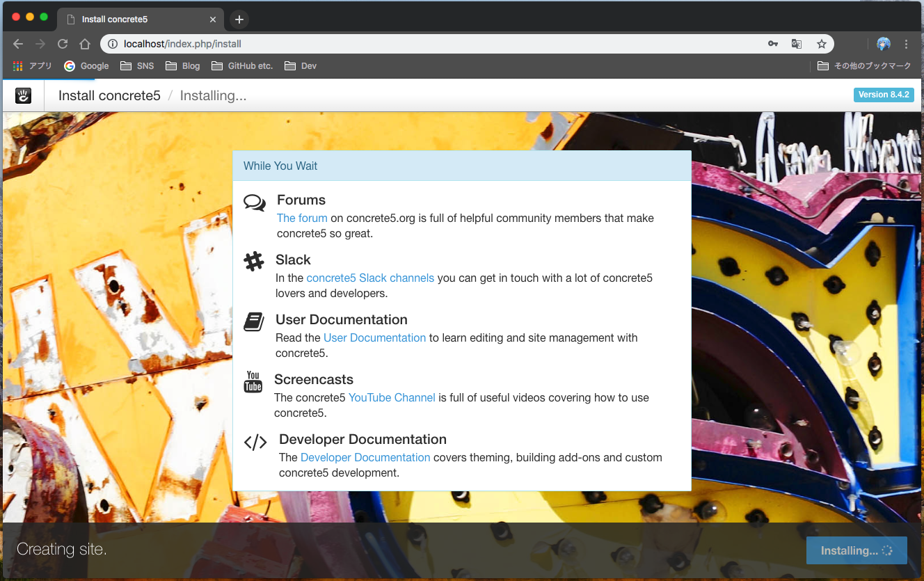924x581 pixels.
Task: Open the GitHub etc. bookmarks folder
Action: (x=243, y=66)
